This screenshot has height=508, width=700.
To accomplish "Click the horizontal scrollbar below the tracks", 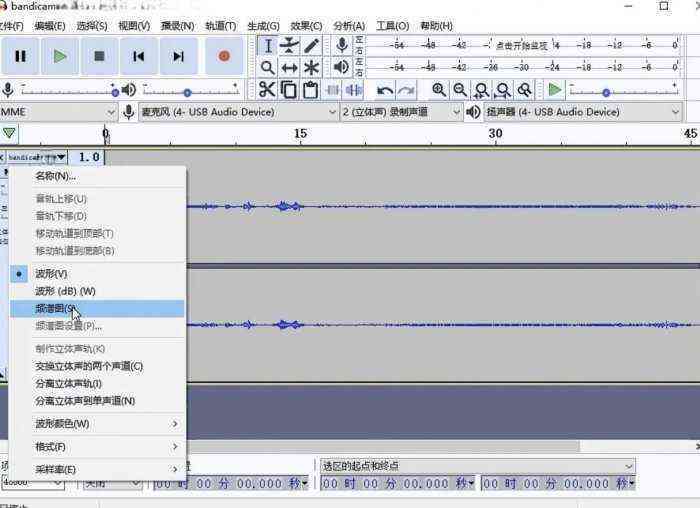I will (x=384, y=446).
